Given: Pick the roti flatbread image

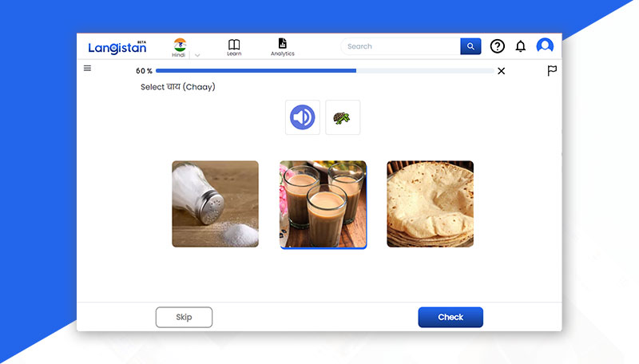Looking at the screenshot, I should point(430,204).
